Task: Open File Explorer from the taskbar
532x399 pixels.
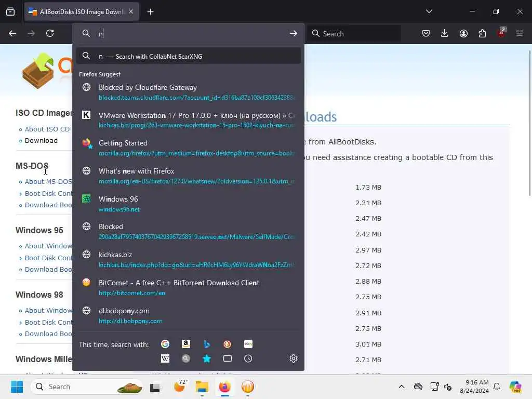Action: 202,387
